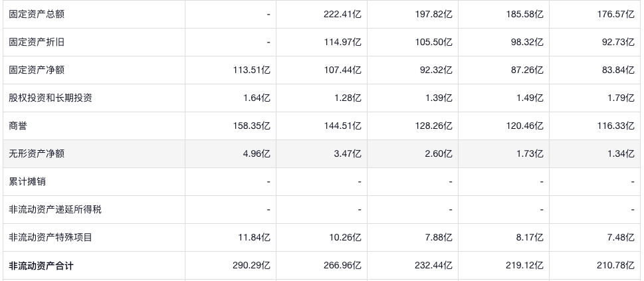The width and height of the screenshot is (644, 281).
Task: Click the 累计摊销 row label
Action: pos(27,181)
